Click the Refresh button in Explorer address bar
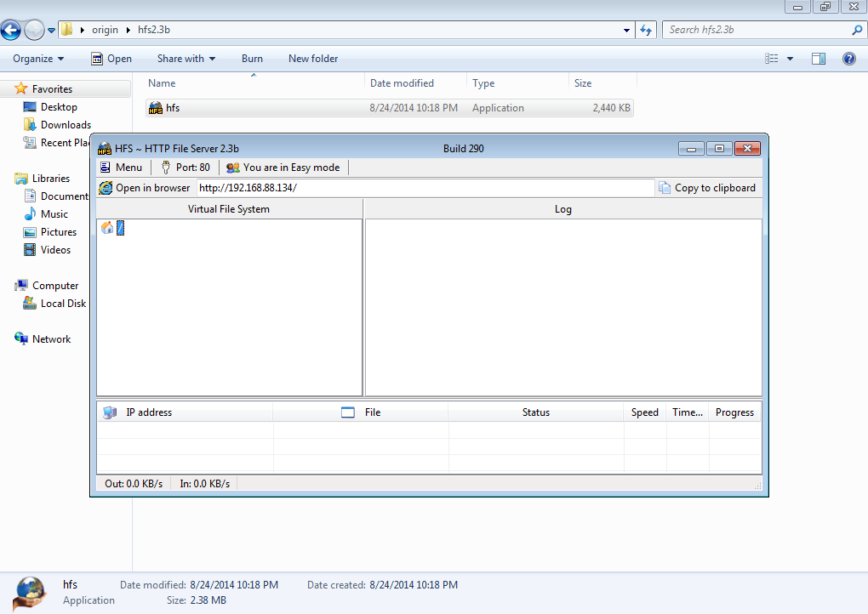Screen dimensions: 868x614 point(645,30)
